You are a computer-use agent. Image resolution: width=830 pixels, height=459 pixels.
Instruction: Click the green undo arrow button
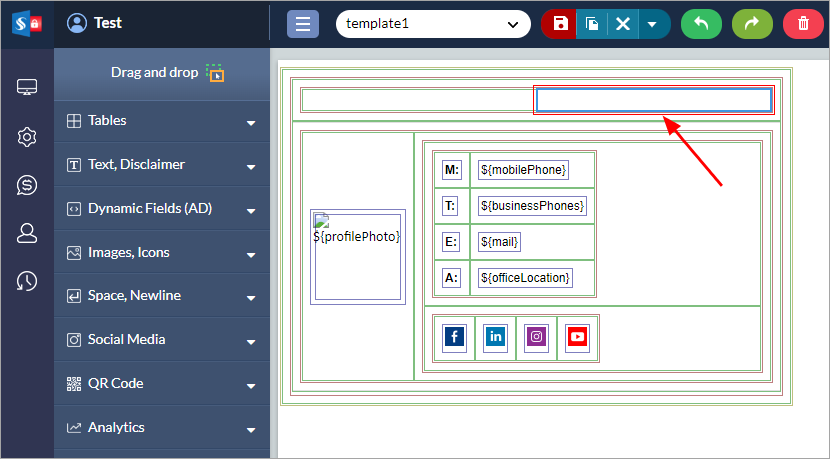(702, 24)
